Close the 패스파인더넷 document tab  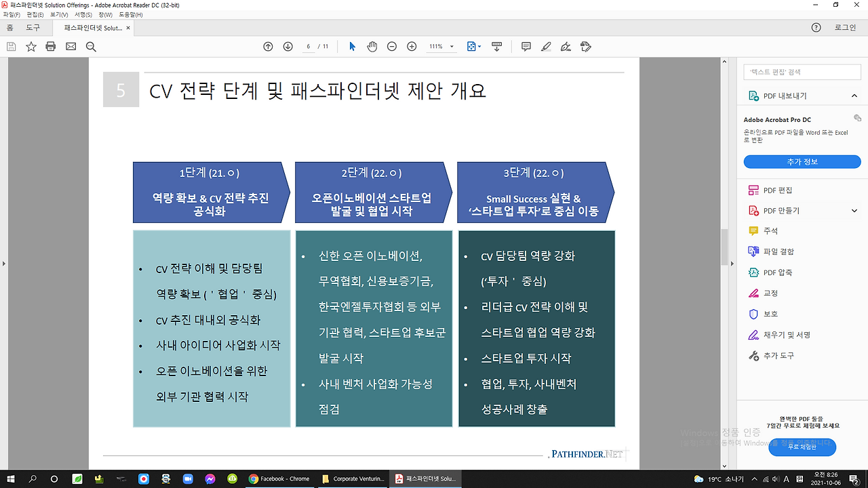point(128,28)
